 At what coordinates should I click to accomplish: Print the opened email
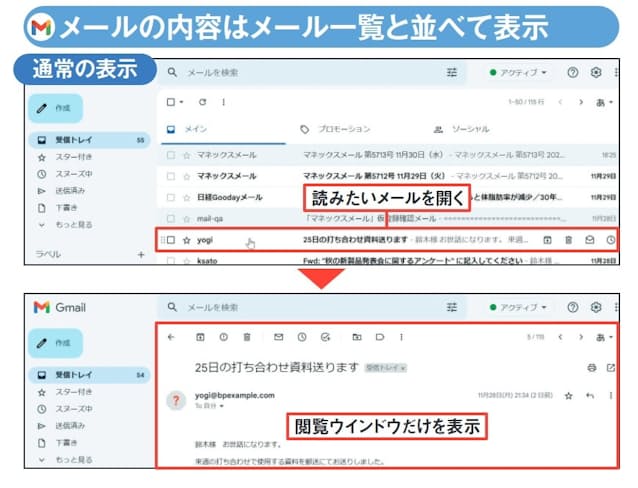(x=592, y=368)
